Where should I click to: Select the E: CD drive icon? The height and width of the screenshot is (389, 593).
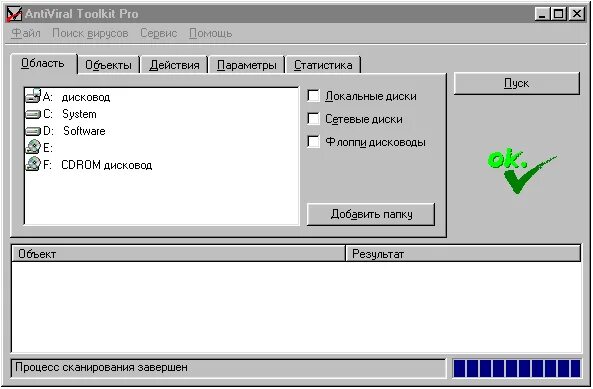pos(33,147)
